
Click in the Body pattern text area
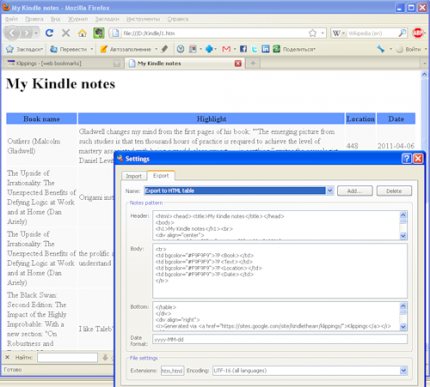tap(280, 271)
